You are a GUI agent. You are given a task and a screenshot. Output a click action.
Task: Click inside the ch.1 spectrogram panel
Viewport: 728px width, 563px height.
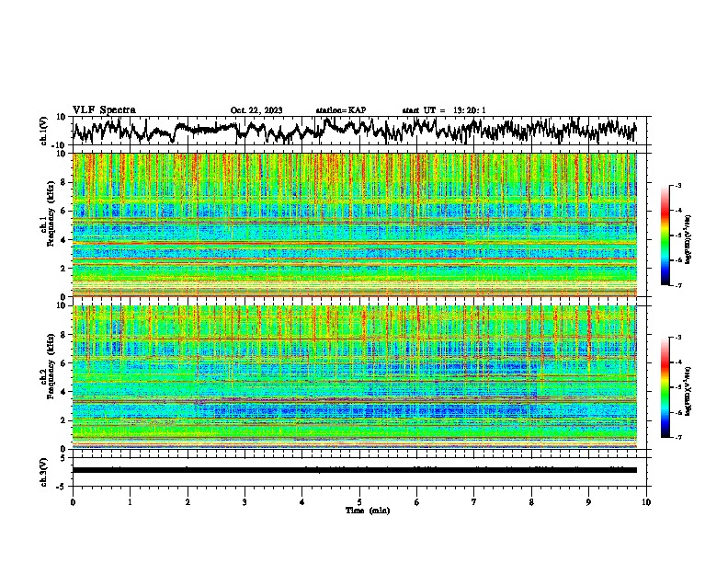354,224
